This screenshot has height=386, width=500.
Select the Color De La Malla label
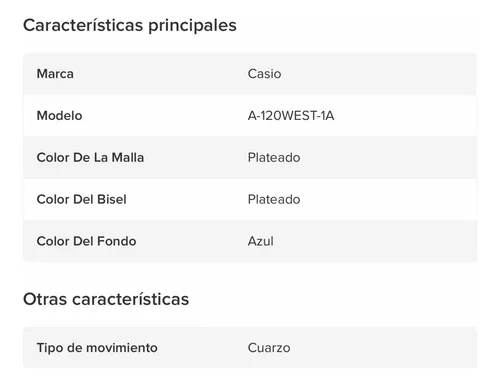click(90, 157)
